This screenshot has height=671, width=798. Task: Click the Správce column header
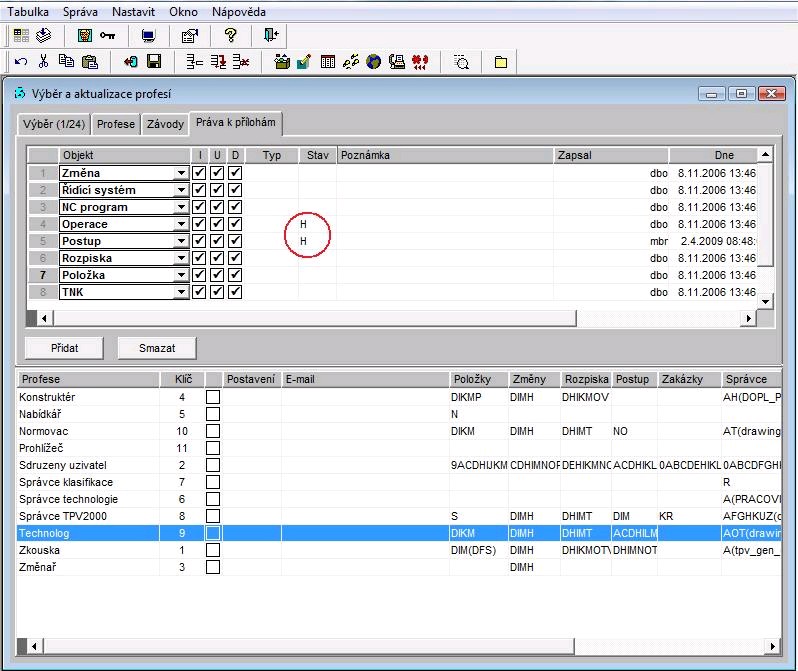751,379
